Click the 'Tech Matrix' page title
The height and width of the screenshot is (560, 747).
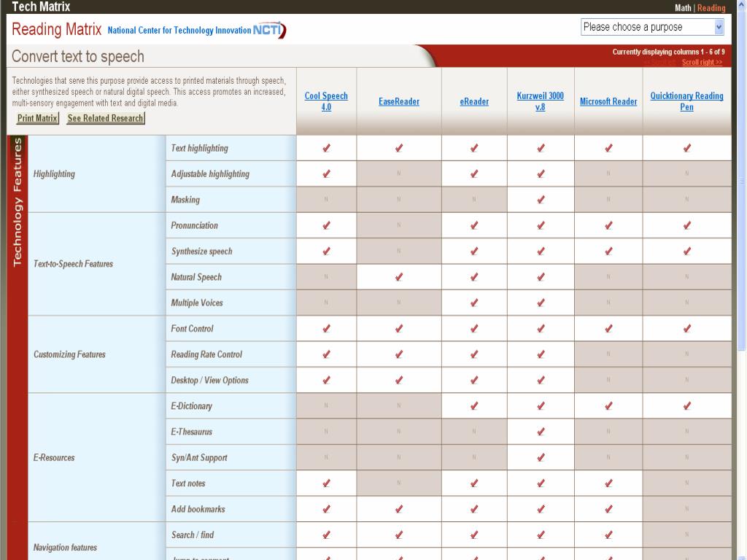[41, 7]
